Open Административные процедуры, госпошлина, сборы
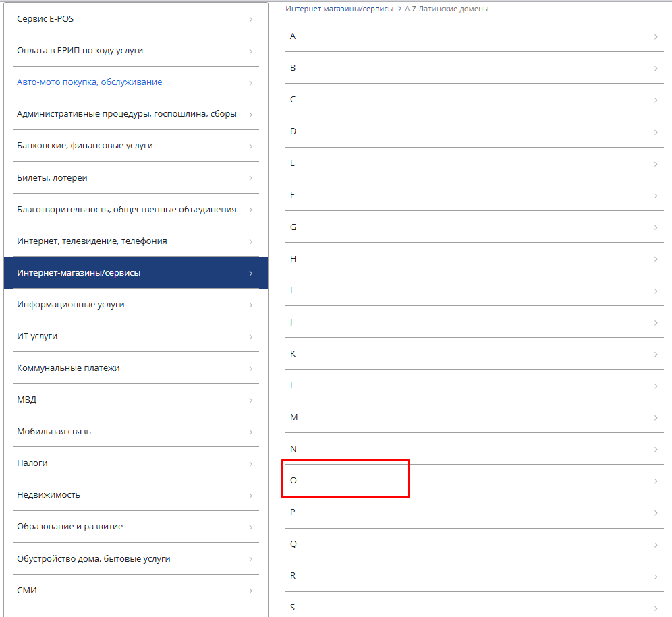Screen dimensions: 672x617 pyautogui.click(x=136, y=114)
